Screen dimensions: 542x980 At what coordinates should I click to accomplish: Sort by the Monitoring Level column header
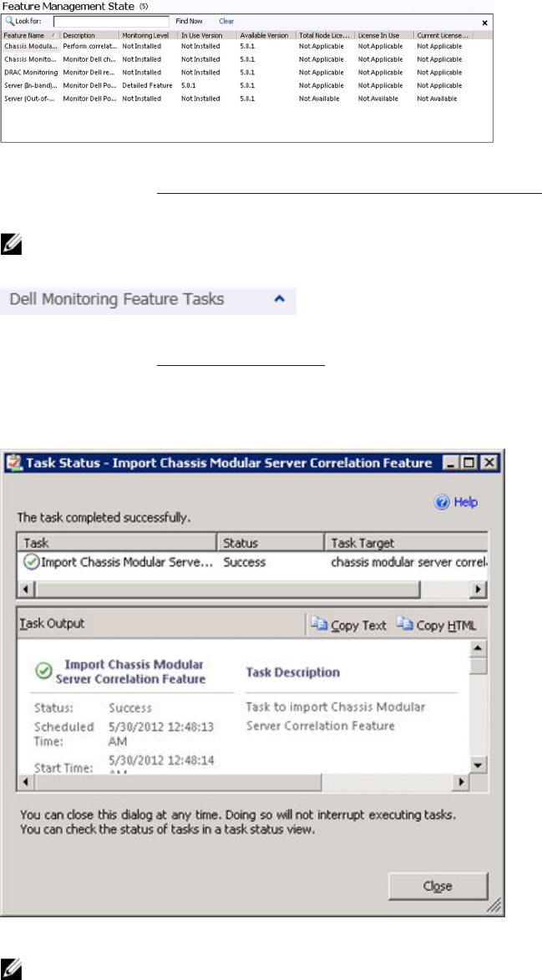[x=149, y=36]
